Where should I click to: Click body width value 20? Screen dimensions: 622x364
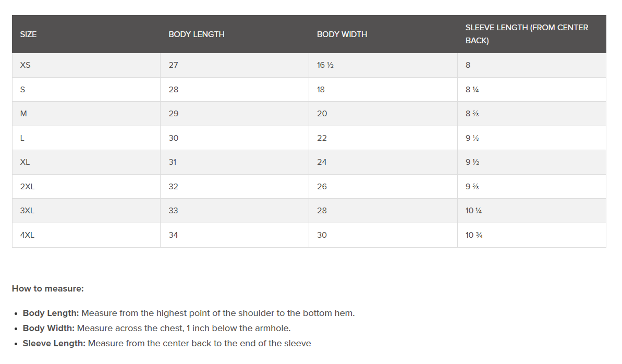click(322, 114)
